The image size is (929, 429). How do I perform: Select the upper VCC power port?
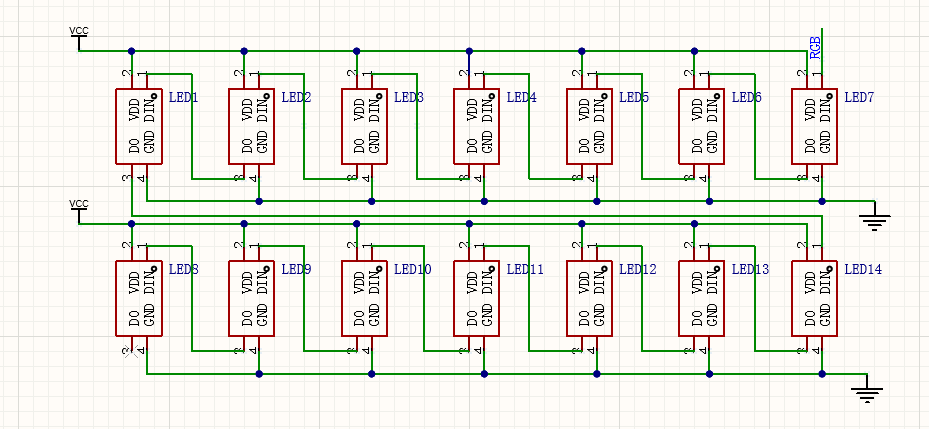click(x=79, y=39)
